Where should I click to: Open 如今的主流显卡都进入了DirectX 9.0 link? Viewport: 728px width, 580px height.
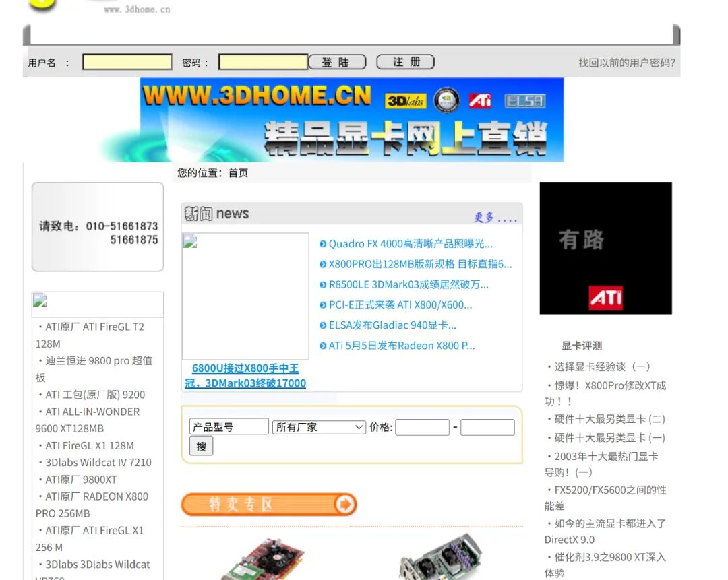click(605, 531)
